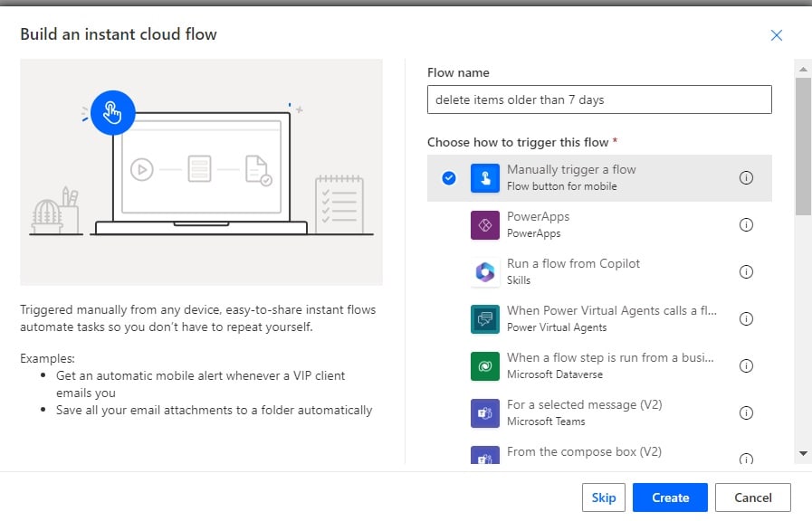Select When a flow step is run trigger

click(599, 366)
